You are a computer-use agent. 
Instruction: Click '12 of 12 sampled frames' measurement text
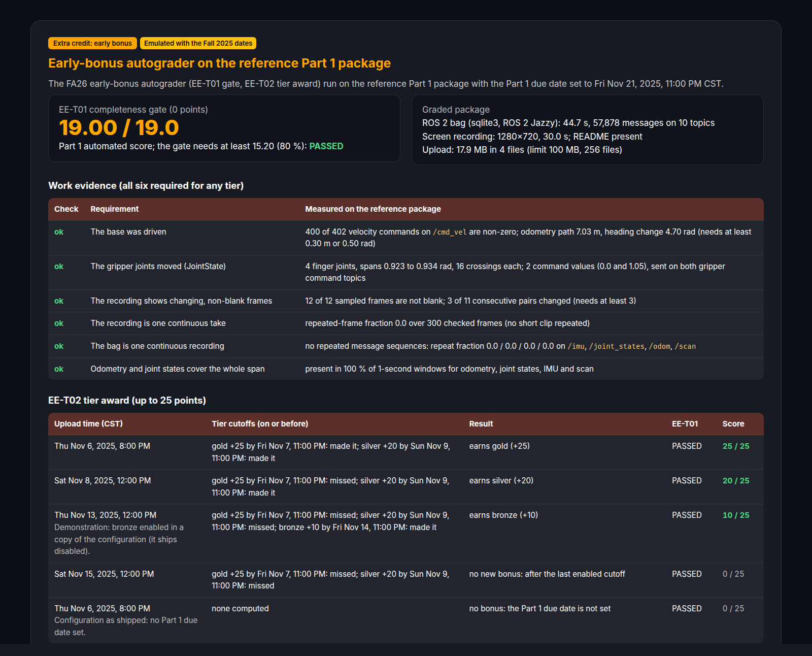[x=470, y=301]
